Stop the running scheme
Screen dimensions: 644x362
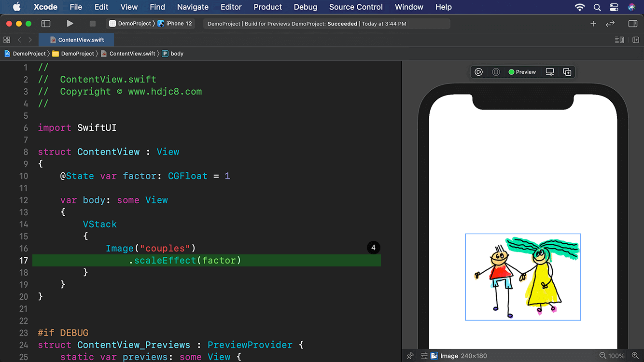click(93, 23)
